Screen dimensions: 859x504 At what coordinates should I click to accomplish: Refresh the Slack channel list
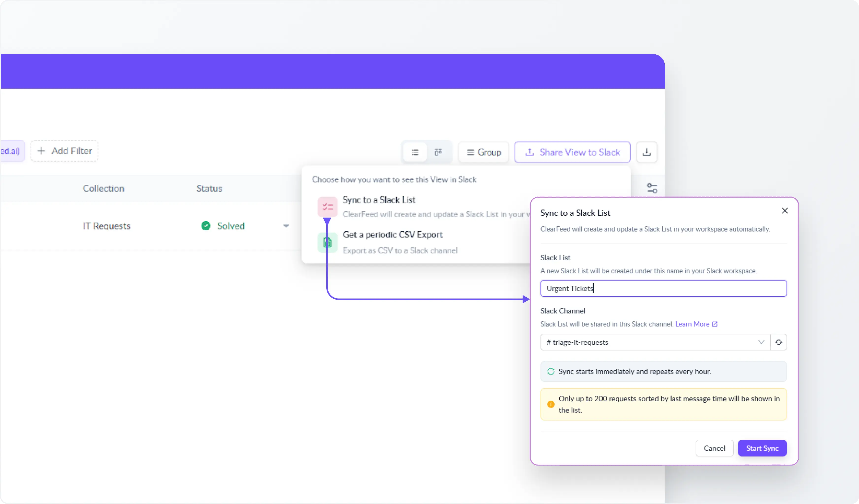click(x=779, y=342)
